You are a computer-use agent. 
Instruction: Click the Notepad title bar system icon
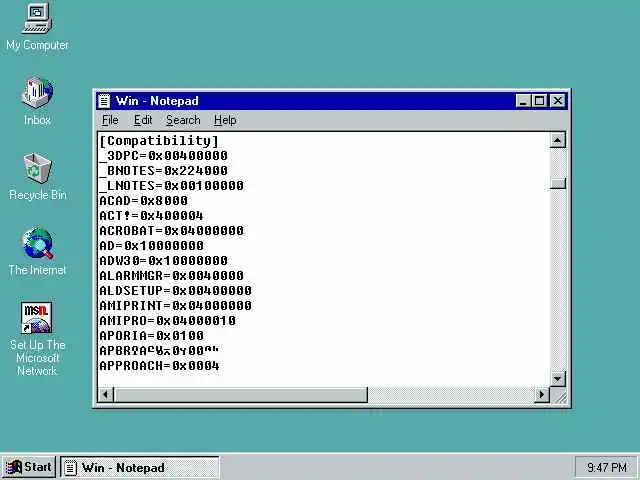tap(104, 101)
